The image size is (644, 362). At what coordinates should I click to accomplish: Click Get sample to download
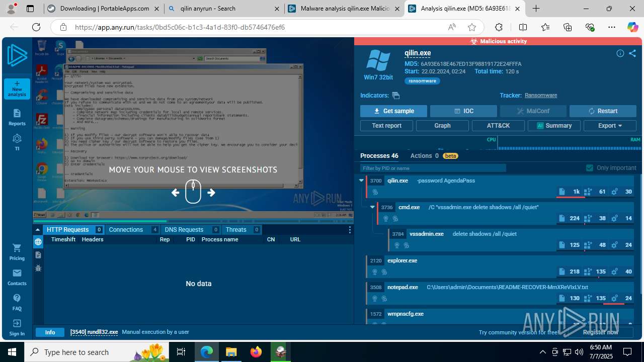(393, 111)
